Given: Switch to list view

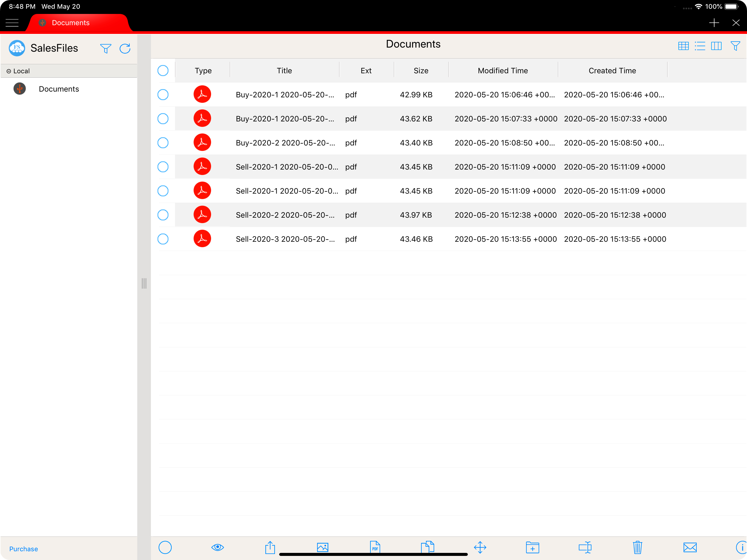Looking at the screenshot, I should tap(700, 46).
